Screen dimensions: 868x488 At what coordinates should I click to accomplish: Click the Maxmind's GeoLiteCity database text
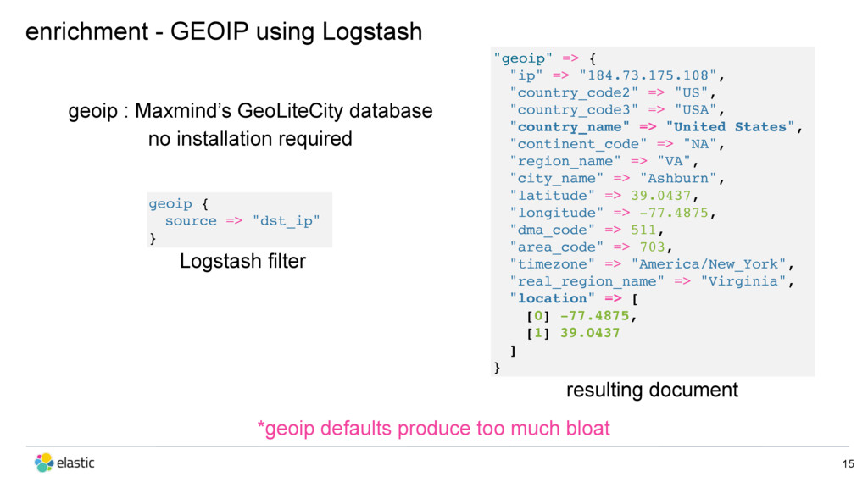[284, 111]
